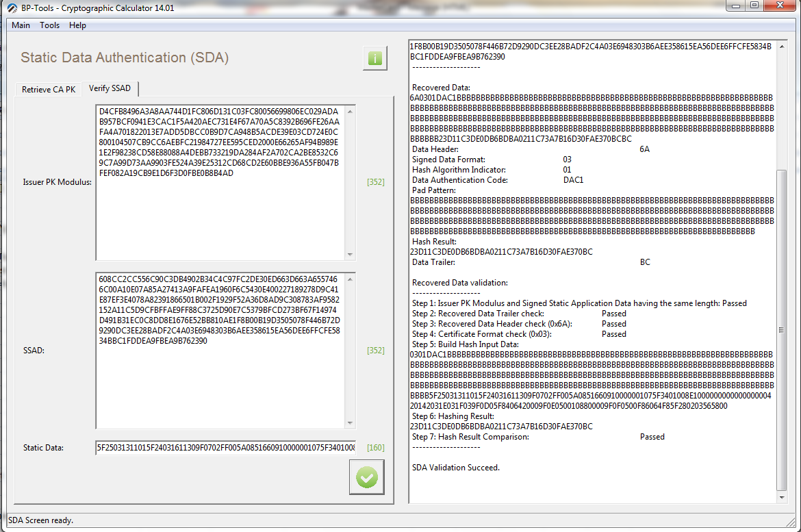This screenshot has width=801, height=532.
Task: Click inside the Issuer PK Modulus text area
Action: 220,182
